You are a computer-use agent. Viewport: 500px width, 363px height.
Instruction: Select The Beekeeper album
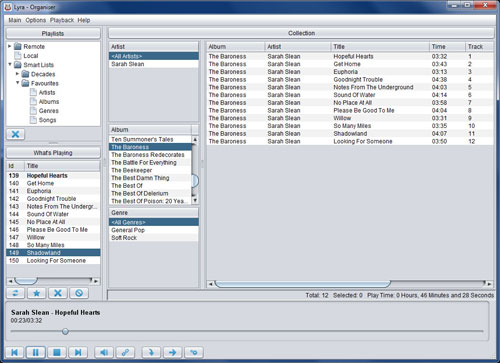(150, 170)
